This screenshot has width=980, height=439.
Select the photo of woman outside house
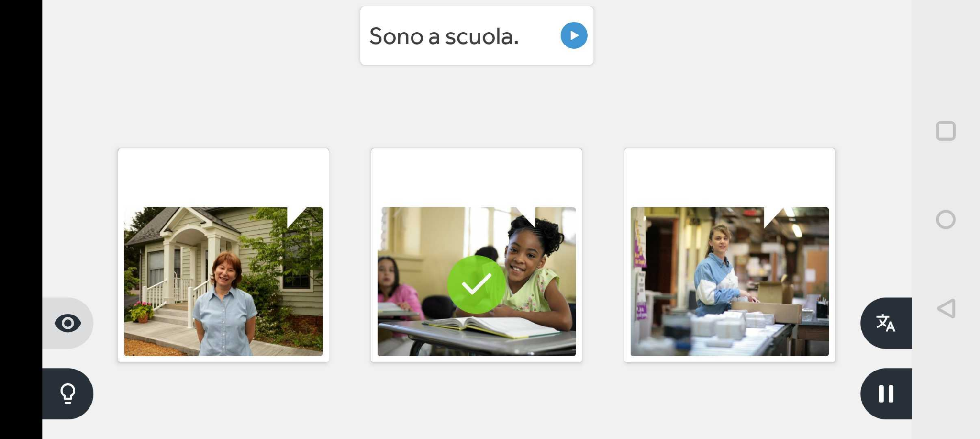(x=223, y=281)
